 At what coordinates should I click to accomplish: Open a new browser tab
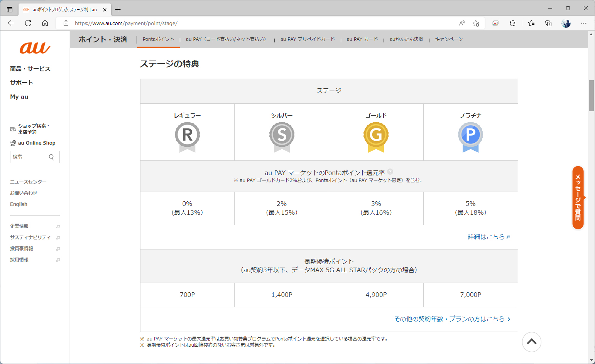[x=118, y=10]
